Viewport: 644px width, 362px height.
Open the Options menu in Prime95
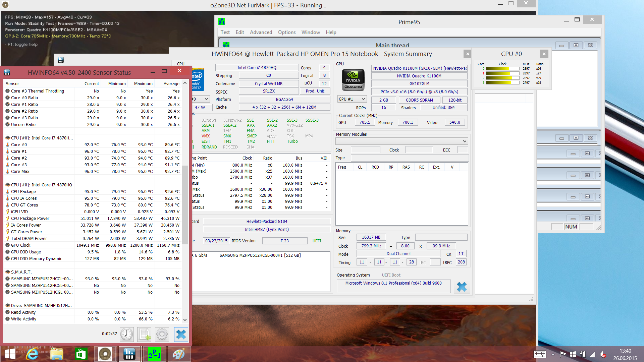[x=286, y=33]
